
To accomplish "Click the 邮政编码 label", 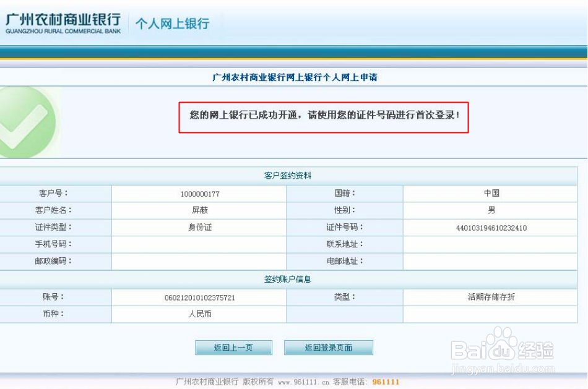I will [x=53, y=261].
